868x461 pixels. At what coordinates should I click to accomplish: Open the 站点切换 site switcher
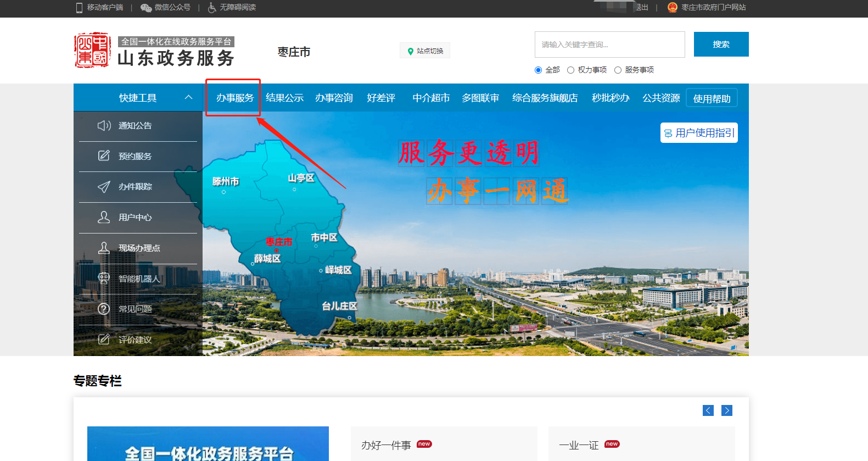[425, 51]
